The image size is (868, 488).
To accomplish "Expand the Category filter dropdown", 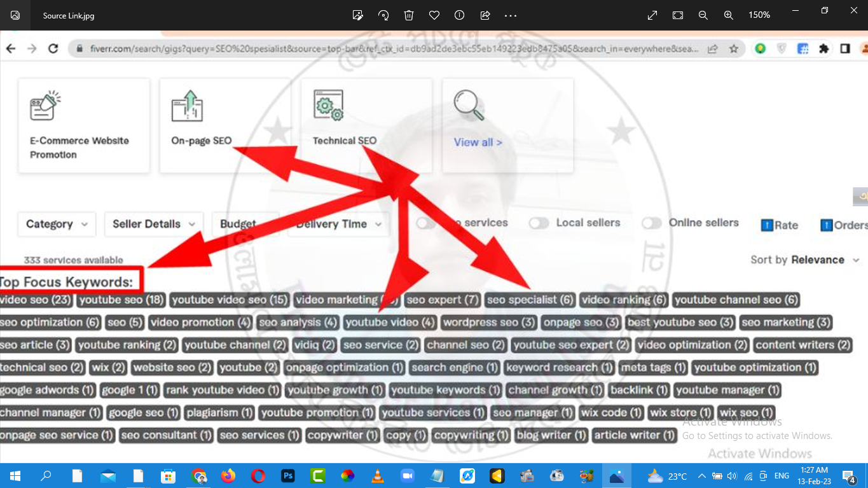I will (57, 224).
